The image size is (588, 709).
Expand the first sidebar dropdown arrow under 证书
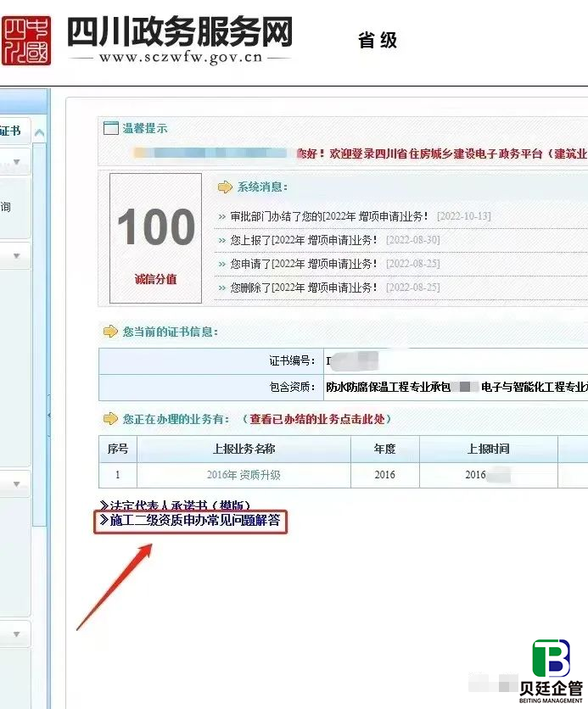point(17,161)
